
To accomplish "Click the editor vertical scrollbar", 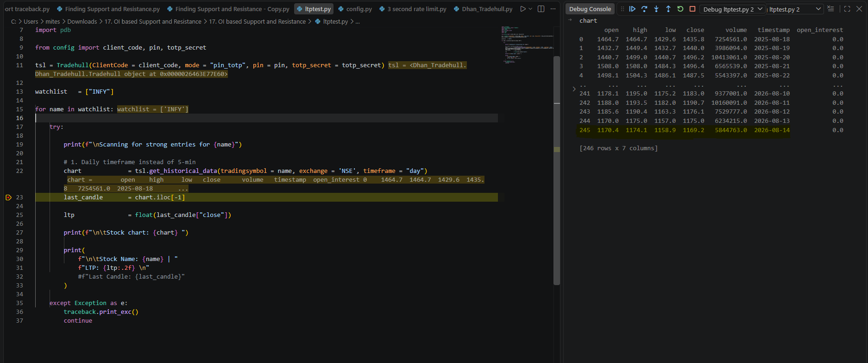I will 557,171.
